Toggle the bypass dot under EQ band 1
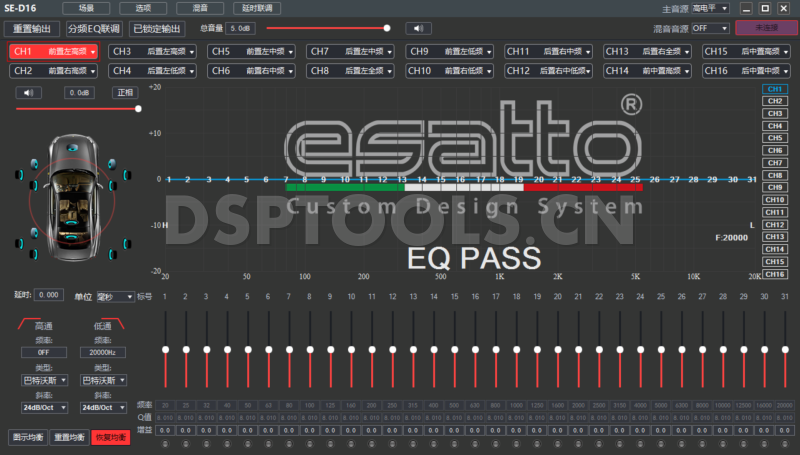The width and height of the screenshot is (800, 455). [x=165, y=444]
